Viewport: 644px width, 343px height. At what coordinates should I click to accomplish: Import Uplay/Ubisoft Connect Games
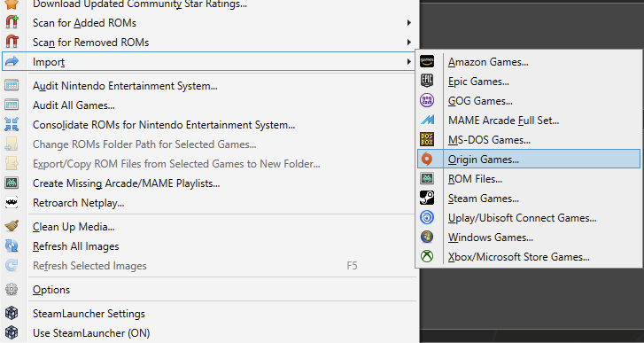point(523,218)
